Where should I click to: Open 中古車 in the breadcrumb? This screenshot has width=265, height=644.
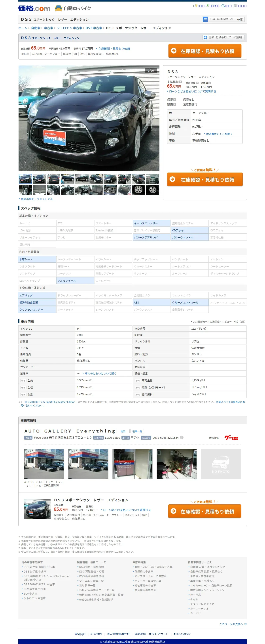(x=48, y=28)
